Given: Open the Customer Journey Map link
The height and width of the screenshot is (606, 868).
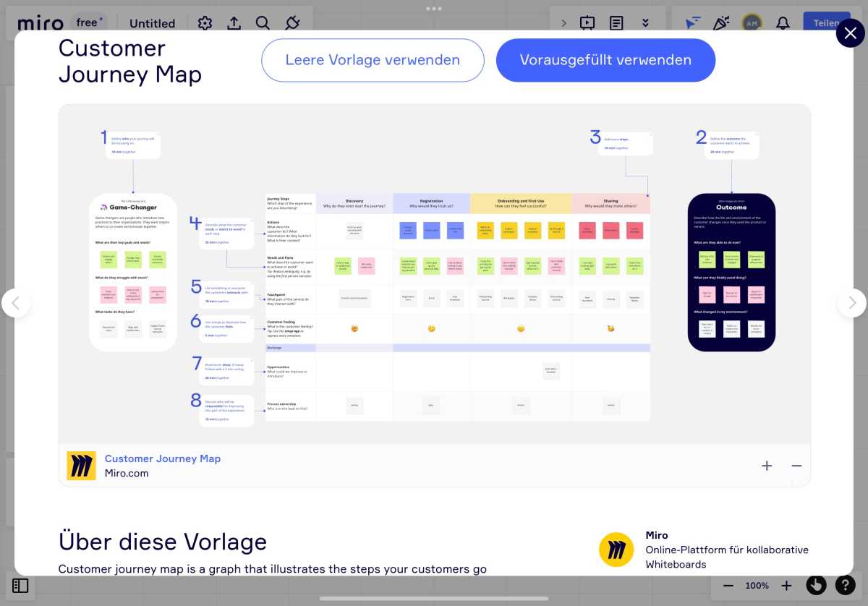Looking at the screenshot, I should 163,458.
